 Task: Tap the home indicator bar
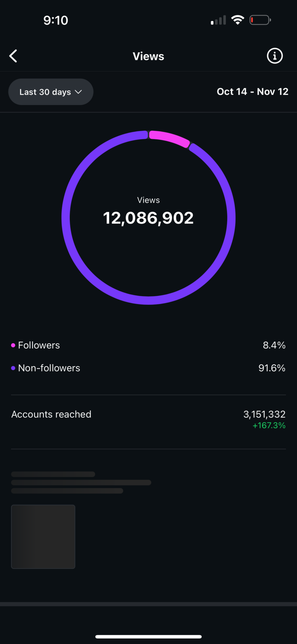coord(148,637)
